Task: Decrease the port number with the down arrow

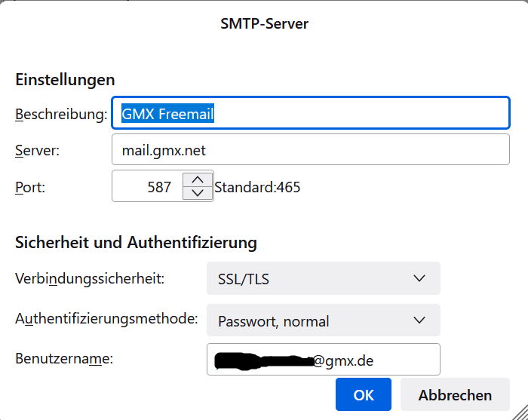Action: pos(198,193)
